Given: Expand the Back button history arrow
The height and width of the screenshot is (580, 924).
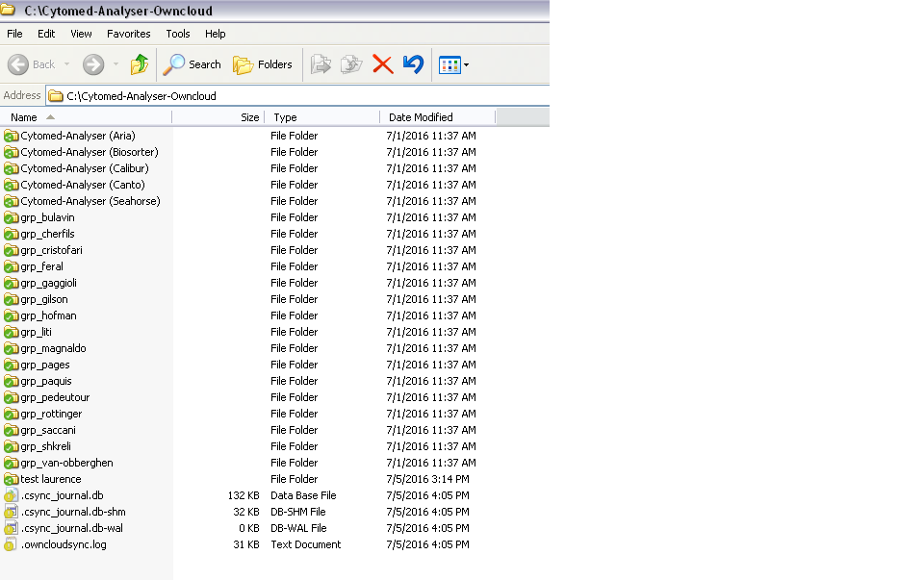Looking at the screenshot, I should pos(67,64).
